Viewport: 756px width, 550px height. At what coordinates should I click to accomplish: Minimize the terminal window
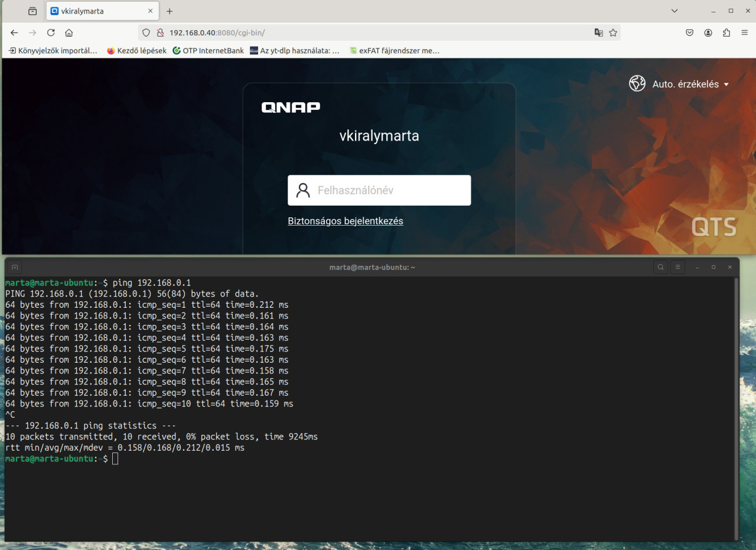click(x=697, y=267)
